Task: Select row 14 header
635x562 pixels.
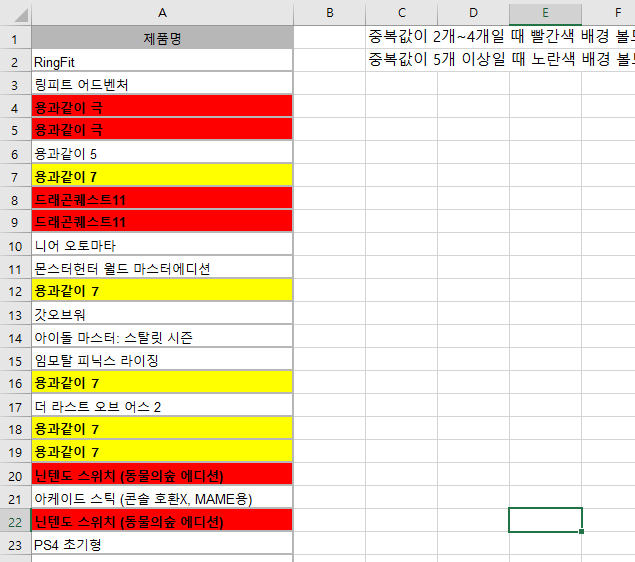Action: 15,337
